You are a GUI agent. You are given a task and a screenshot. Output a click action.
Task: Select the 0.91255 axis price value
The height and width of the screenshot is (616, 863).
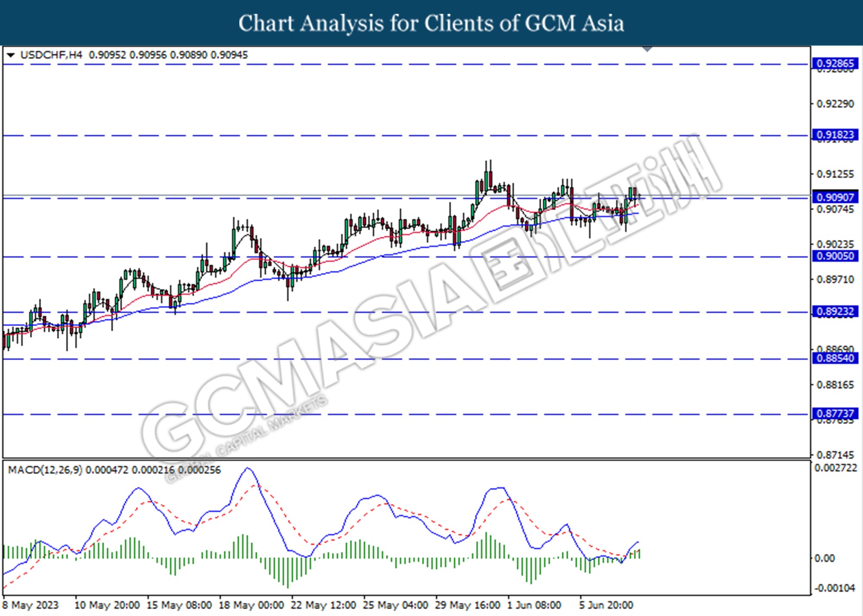tap(835, 174)
